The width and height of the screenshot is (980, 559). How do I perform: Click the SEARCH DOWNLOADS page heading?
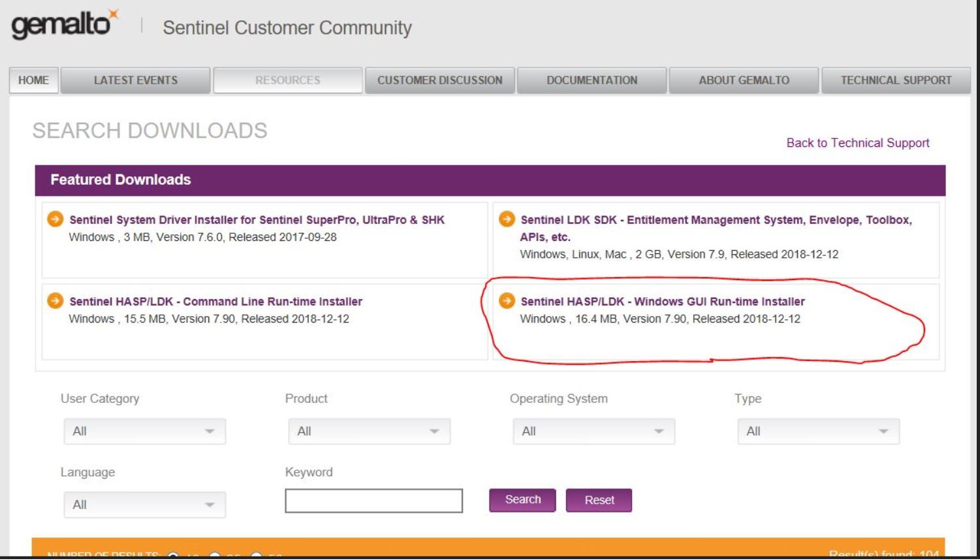150,131
